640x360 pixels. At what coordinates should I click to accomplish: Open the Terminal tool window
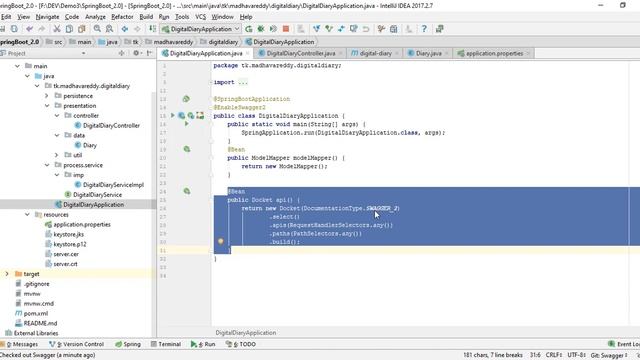pyautogui.click(x=166, y=344)
